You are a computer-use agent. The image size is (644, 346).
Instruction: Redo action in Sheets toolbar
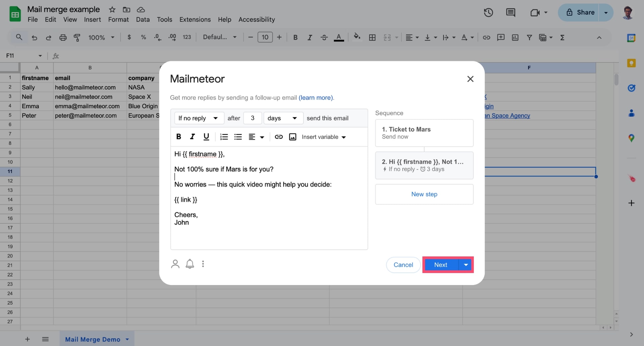(x=48, y=37)
